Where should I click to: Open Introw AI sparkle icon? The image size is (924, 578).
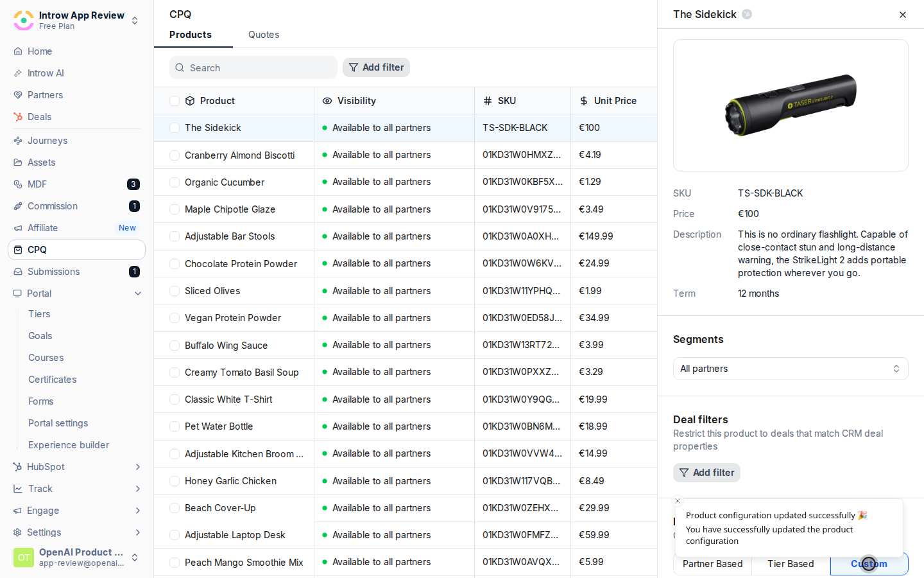click(x=18, y=73)
